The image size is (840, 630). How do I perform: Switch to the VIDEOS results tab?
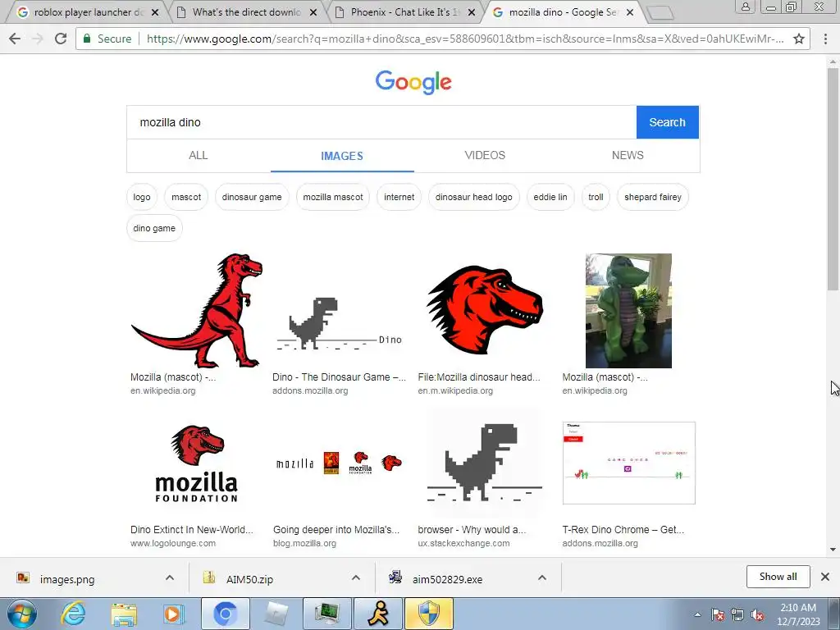coord(485,155)
